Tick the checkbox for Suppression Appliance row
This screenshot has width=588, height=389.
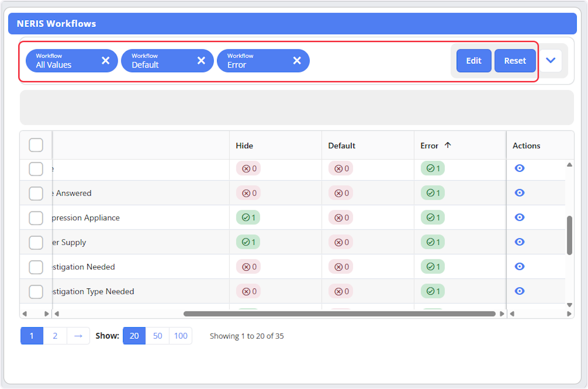pos(36,218)
